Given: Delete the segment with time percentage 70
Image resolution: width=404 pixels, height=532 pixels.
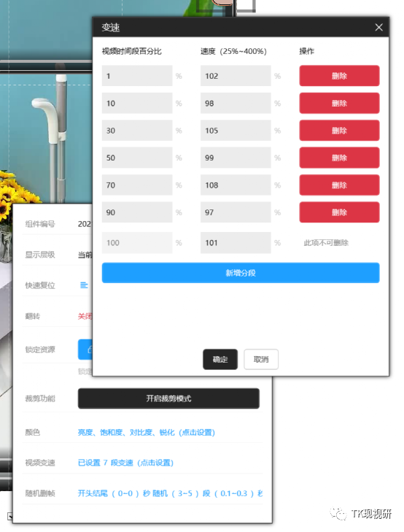Looking at the screenshot, I should (x=339, y=185).
